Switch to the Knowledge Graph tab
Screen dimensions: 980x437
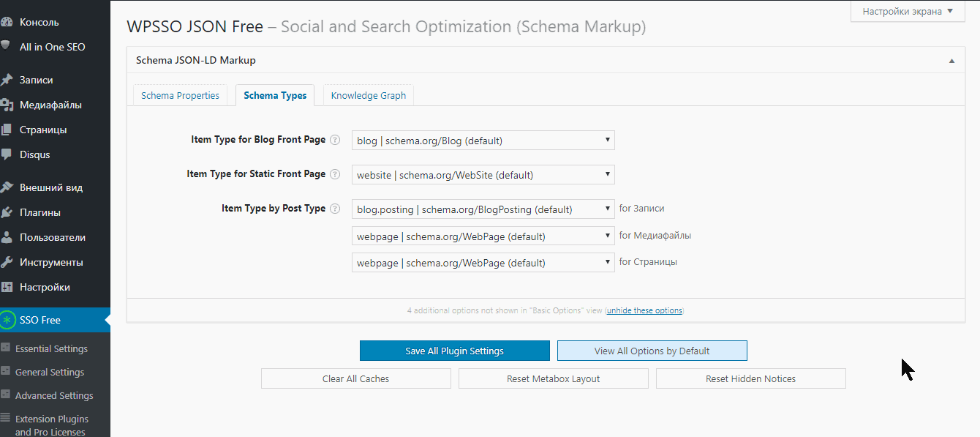point(369,96)
